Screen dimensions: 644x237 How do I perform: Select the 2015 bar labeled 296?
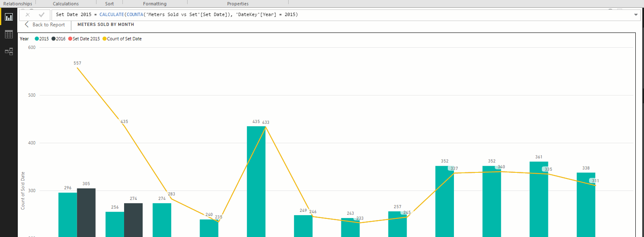pyautogui.click(x=68, y=215)
